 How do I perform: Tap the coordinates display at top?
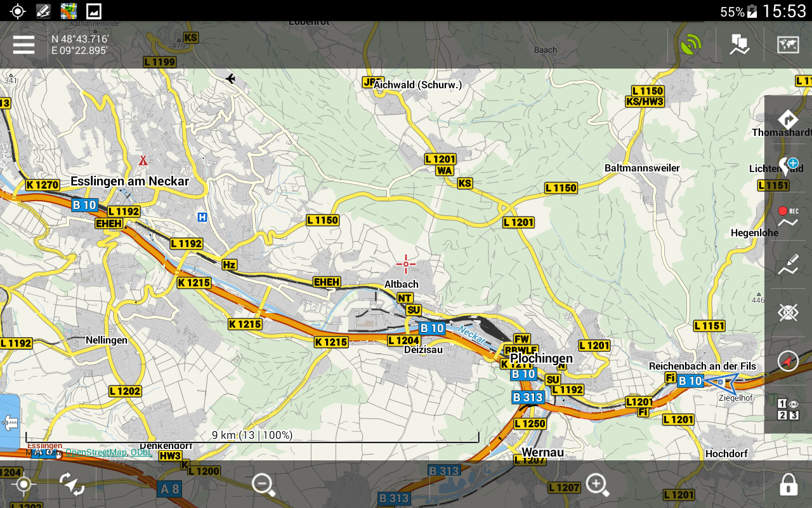click(80, 45)
